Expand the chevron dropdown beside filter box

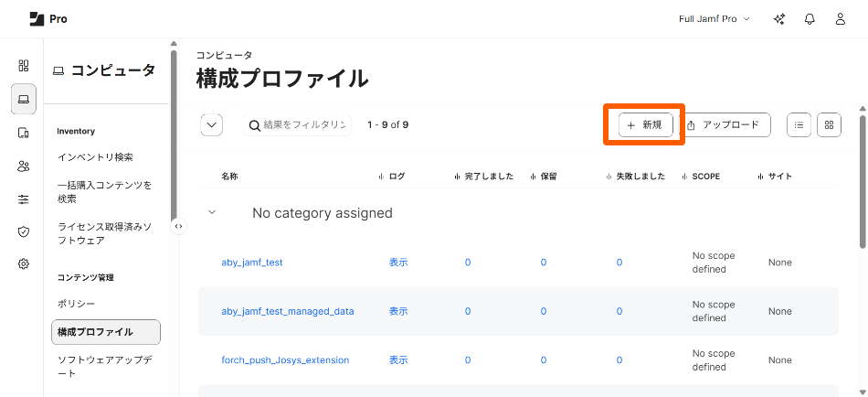click(x=211, y=125)
